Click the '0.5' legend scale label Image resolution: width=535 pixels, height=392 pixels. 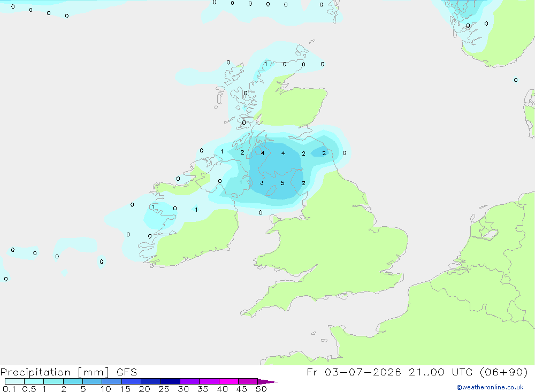pos(29,389)
